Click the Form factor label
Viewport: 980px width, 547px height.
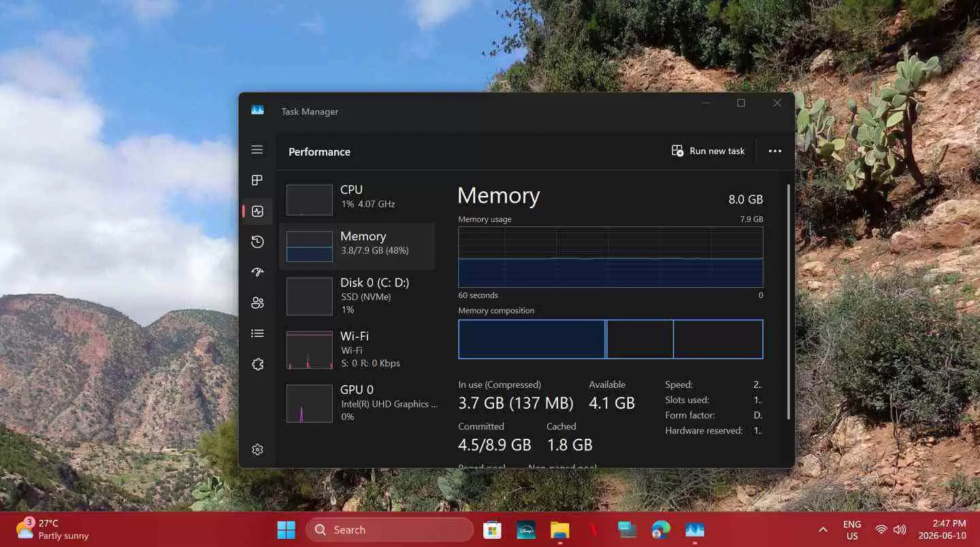click(x=689, y=415)
